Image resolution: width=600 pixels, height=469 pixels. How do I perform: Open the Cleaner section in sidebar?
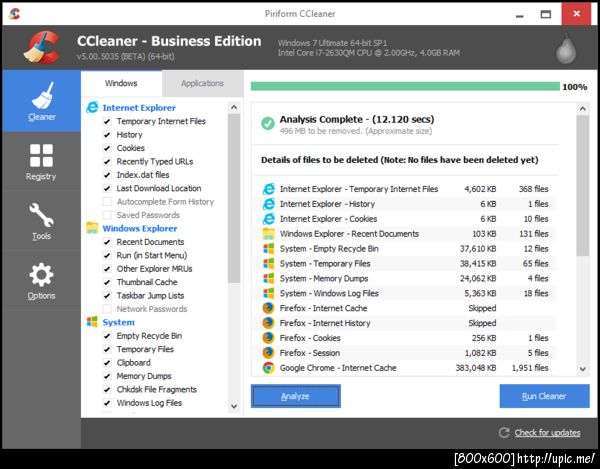click(x=41, y=101)
